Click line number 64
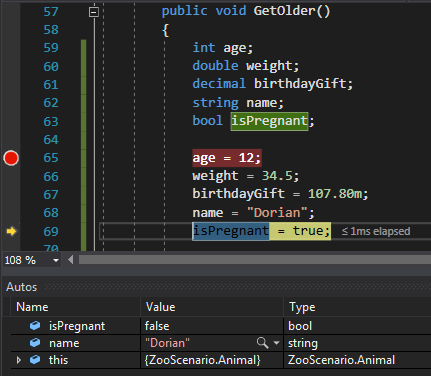Screen dimensions: 431x376 click(51, 140)
